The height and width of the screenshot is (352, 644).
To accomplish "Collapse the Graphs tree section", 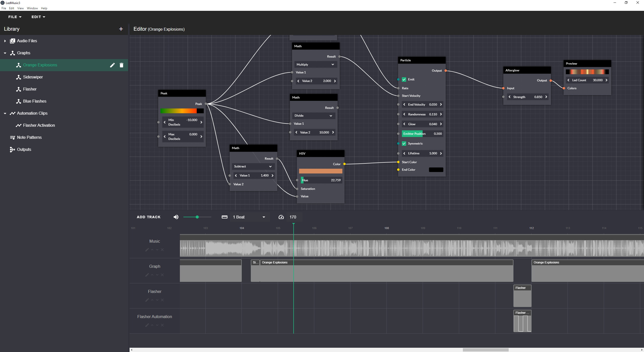I will pos(5,53).
